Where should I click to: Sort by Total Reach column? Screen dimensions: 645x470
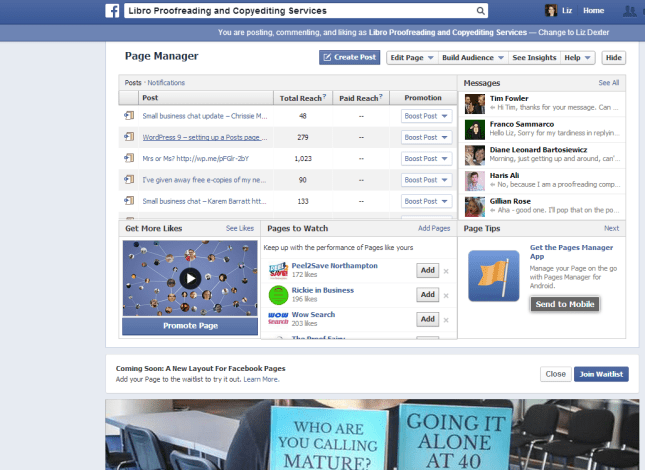pos(303,98)
